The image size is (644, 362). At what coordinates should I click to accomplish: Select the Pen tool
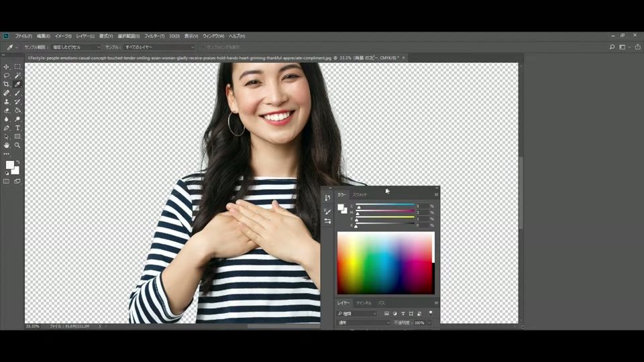[6, 128]
